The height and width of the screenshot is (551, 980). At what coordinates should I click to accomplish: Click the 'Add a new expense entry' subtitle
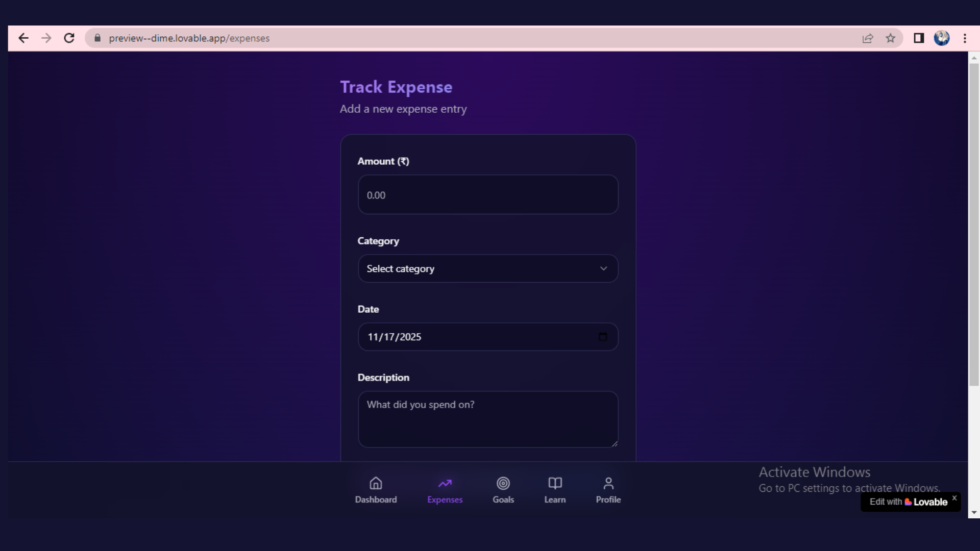click(403, 109)
